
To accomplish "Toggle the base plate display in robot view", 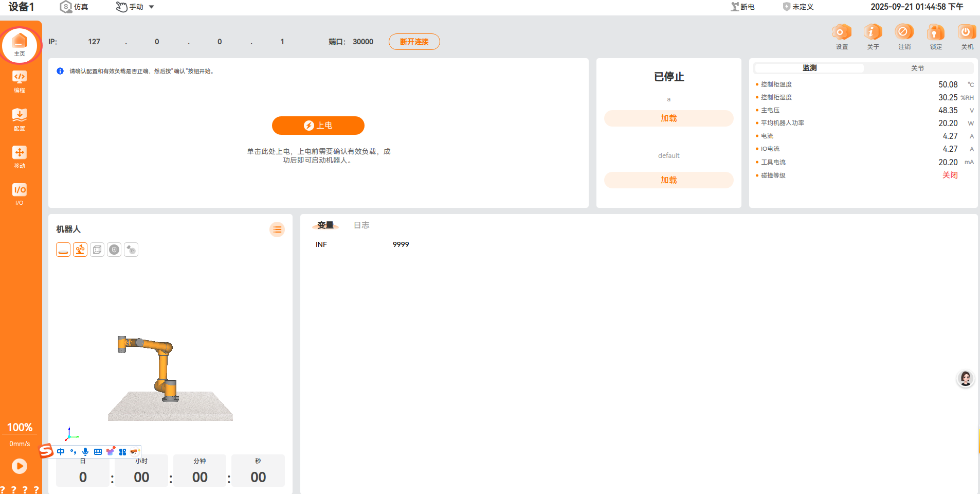I will tap(63, 250).
